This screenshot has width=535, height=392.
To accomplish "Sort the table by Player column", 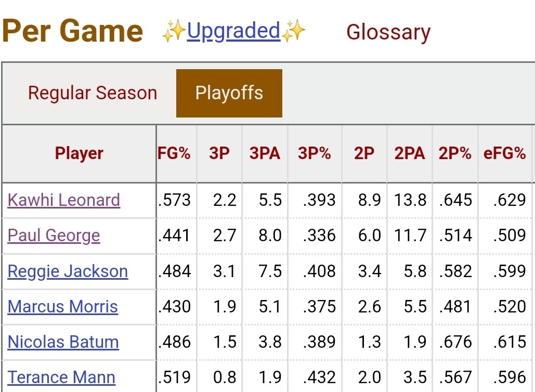I will [79, 153].
